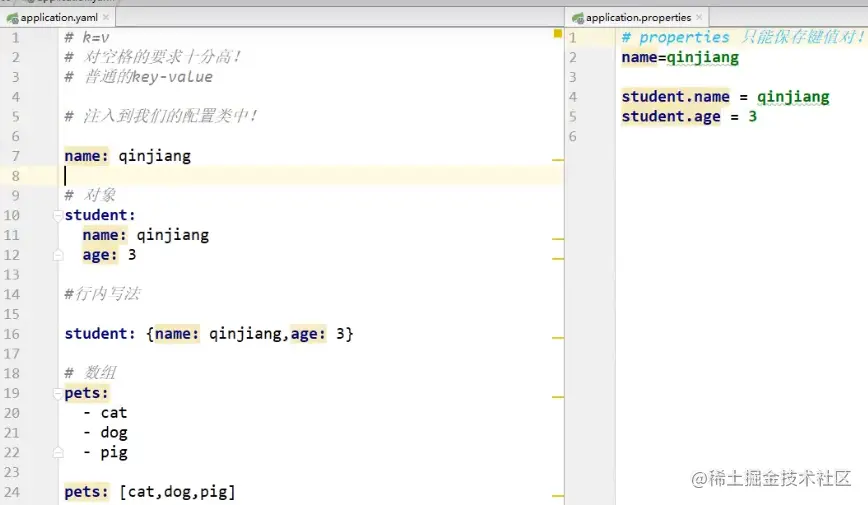Click the value 3 after student.age
Image resolution: width=868 pixels, height=505 pixels.
pyautogui.click(x=752, y=116)
